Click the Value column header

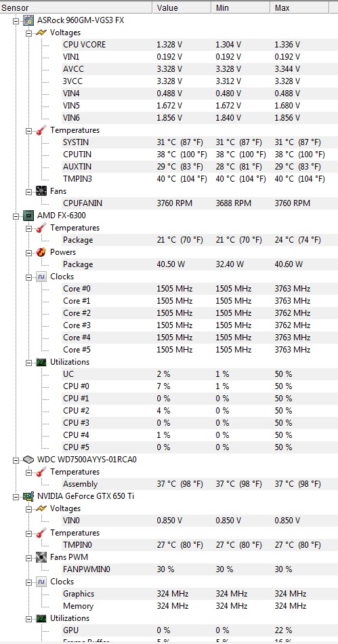tap(182, 7)
